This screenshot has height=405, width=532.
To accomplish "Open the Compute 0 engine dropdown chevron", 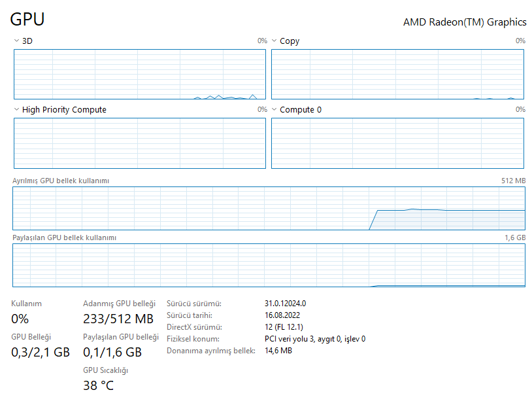I will click(274, 110).
